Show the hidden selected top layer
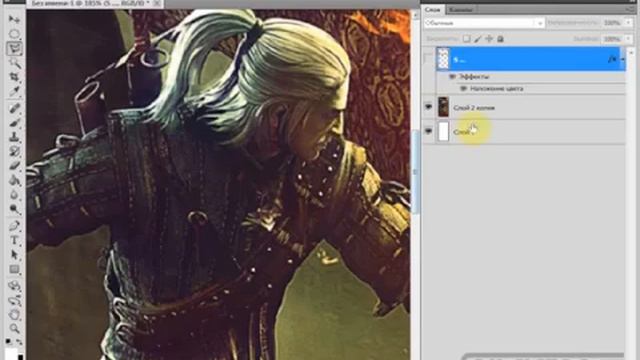 click(428, 59)
